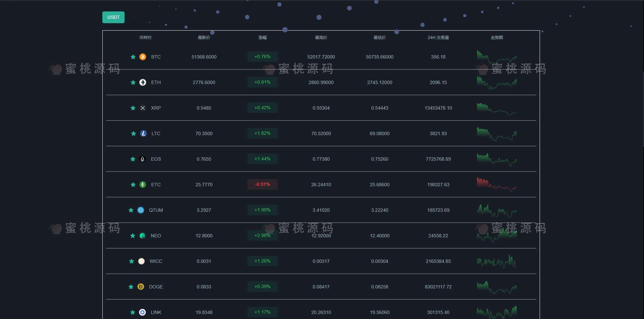Click the ETC -0.01% change badge
The image size is (644, 319).
point(263,185)
